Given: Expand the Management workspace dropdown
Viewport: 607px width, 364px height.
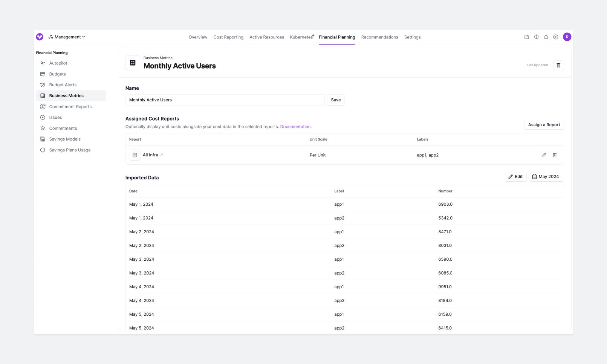Looking at the screenshot, I should click(67, 37).
